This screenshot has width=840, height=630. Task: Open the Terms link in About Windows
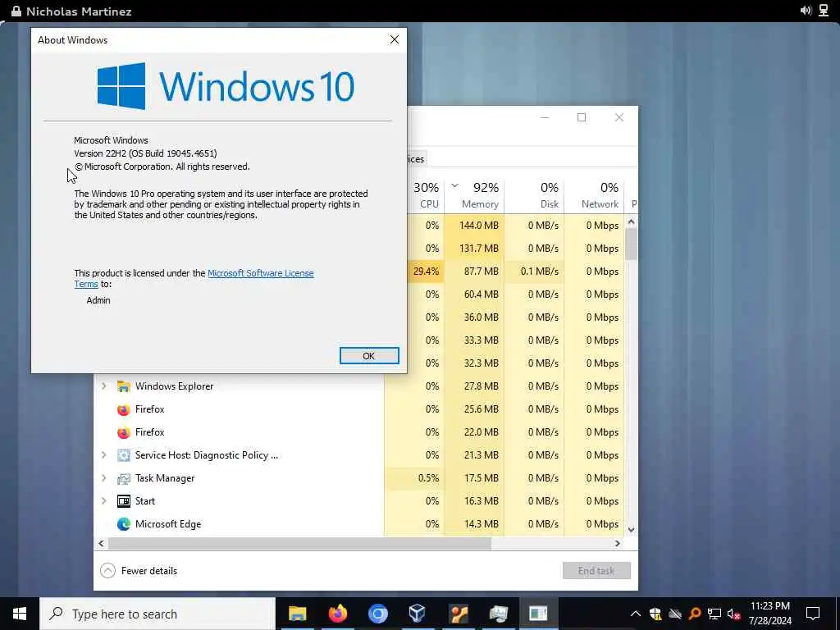click(85, 284)
